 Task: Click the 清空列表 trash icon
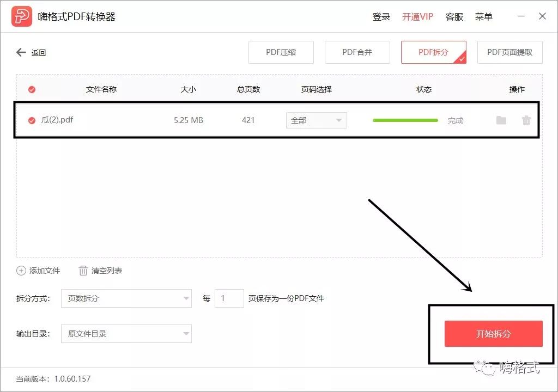[82, 271]
